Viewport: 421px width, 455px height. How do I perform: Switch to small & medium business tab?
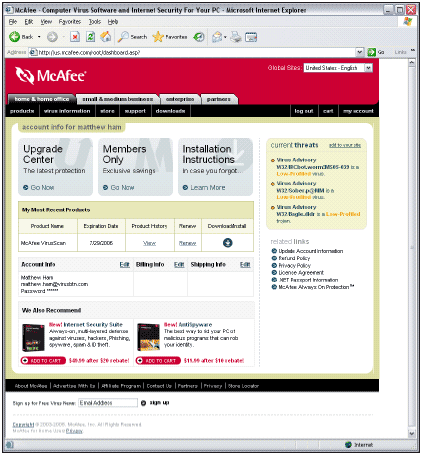(118, 99)
